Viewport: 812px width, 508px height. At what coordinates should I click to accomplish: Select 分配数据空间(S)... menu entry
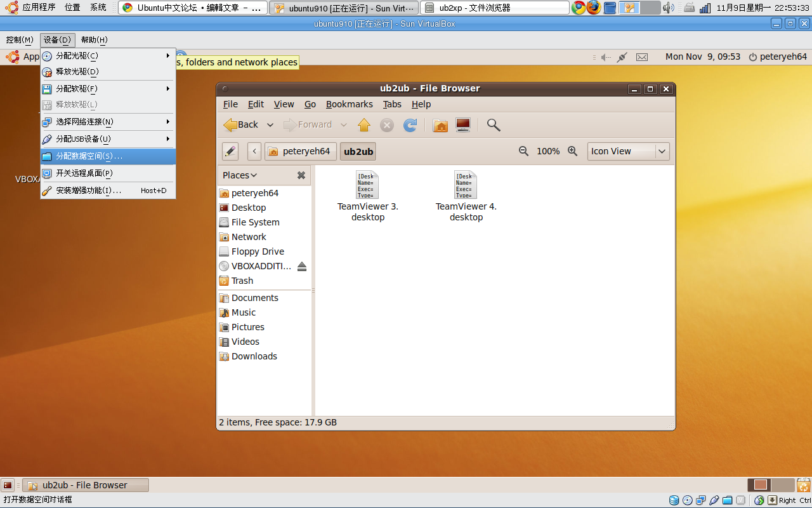(108, 156)
